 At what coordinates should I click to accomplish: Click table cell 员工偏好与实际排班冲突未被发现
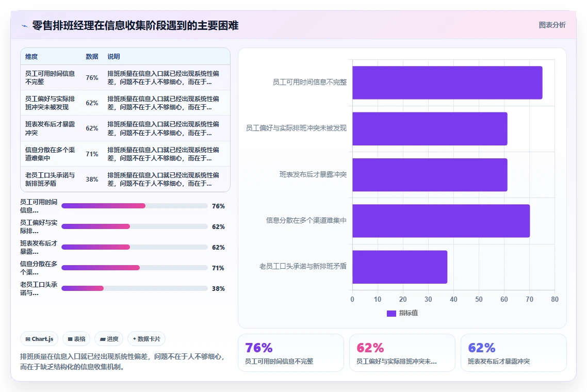coord(50,103)
